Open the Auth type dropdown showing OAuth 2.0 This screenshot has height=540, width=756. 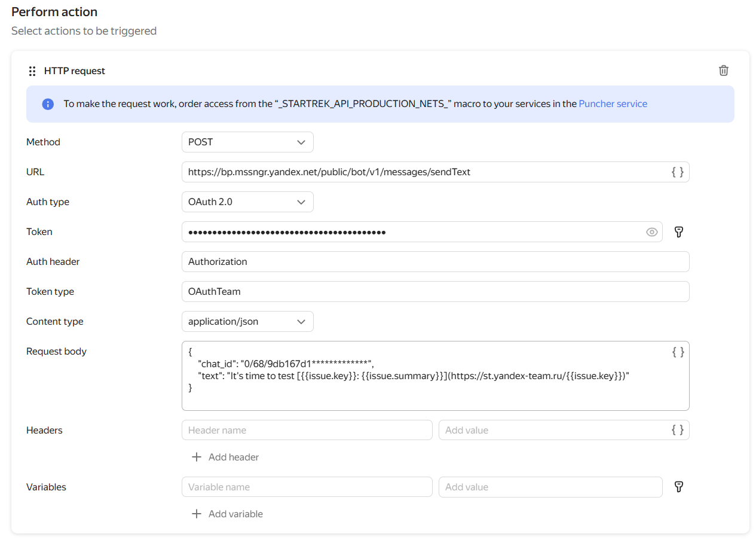(x=247, y=202)
